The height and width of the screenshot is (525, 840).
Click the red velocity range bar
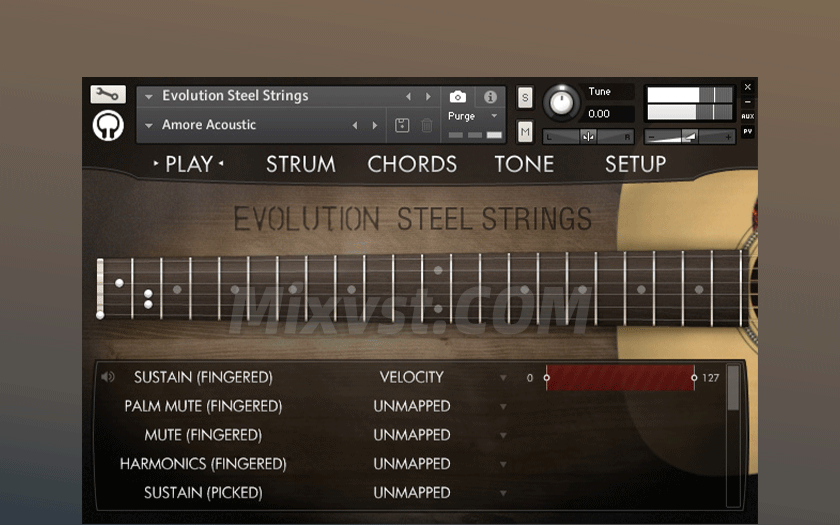pyautogui.click(x=620, y=377)
